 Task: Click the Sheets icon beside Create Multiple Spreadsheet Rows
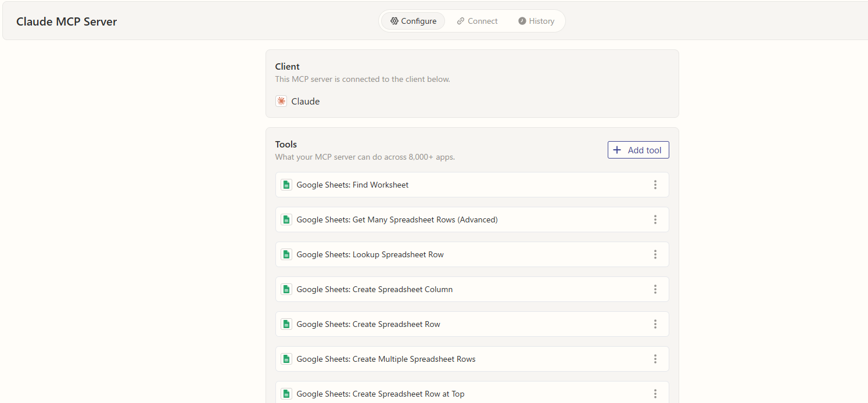[286, 359]
